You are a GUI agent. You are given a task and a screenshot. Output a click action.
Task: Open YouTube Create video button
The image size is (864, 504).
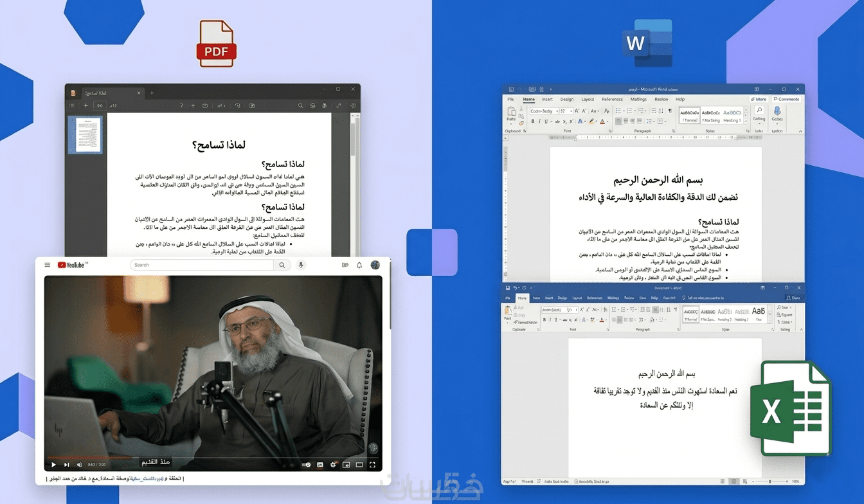[x=345, y=265]
